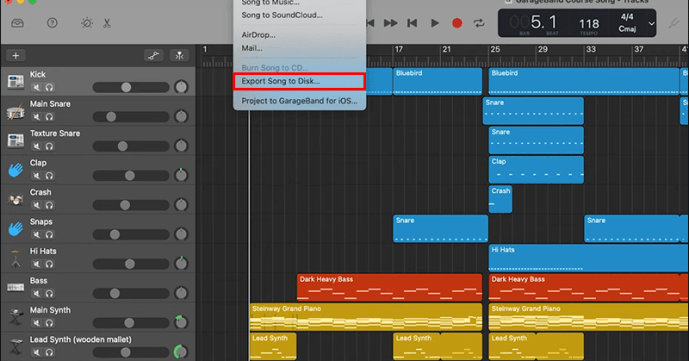This screenshot has width=689, height=361.
Task: Mute the Main Snare track
Action: 37,117
